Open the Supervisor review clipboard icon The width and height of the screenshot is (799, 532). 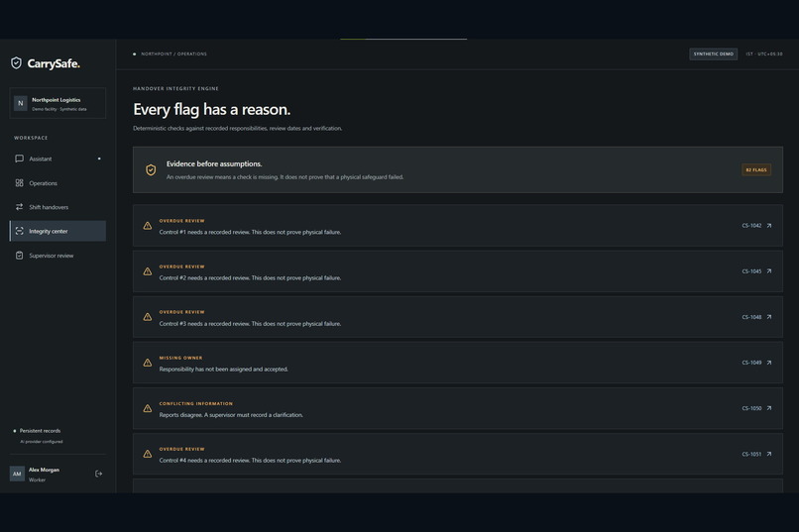pos(20,256)
